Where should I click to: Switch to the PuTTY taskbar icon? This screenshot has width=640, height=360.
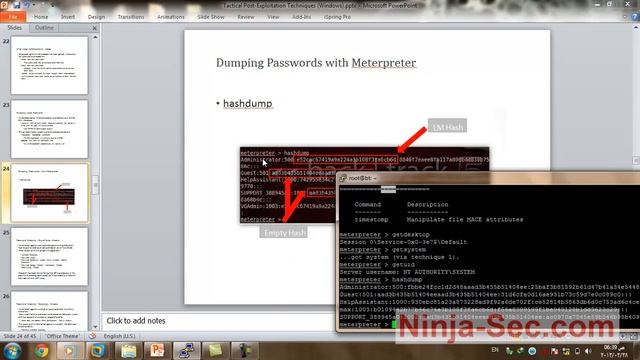pyautogui.click(x=187, y=351)
